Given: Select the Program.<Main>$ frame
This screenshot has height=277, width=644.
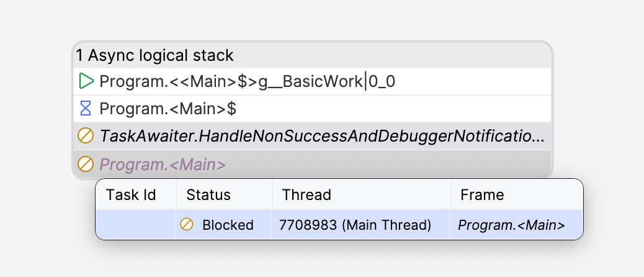Looking at the screenshot, I should click(x=312, y=109).
